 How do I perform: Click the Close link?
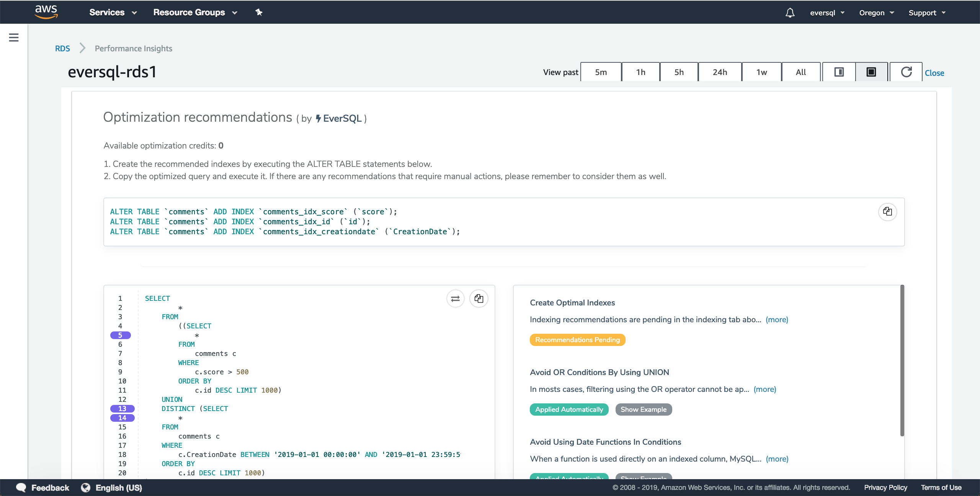(934, 73)
